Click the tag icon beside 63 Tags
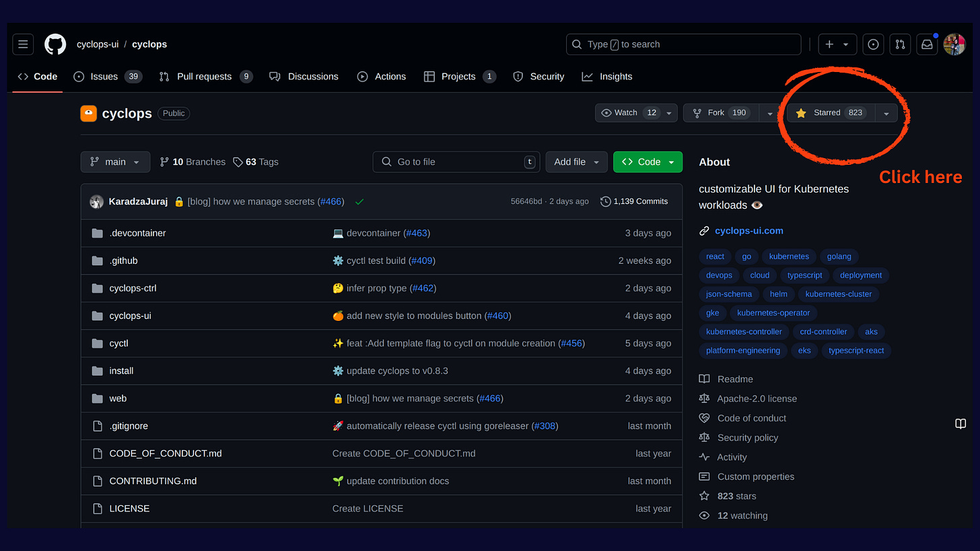Viewport: 980px width, 551px height. (238, 162)
